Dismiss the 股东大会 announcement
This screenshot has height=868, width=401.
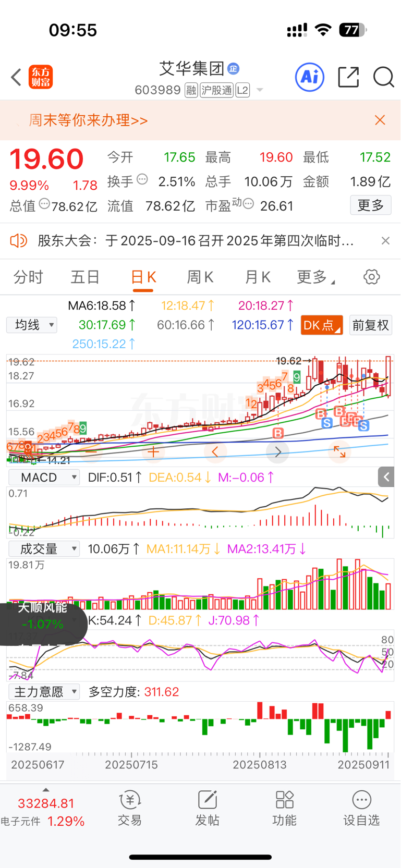pos(385,241)
